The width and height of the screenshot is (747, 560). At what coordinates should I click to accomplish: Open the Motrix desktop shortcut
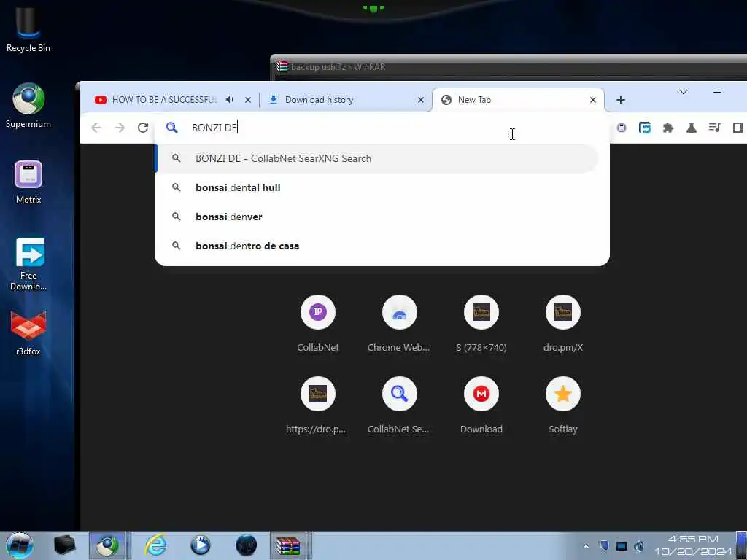click(x=28, y=182)
